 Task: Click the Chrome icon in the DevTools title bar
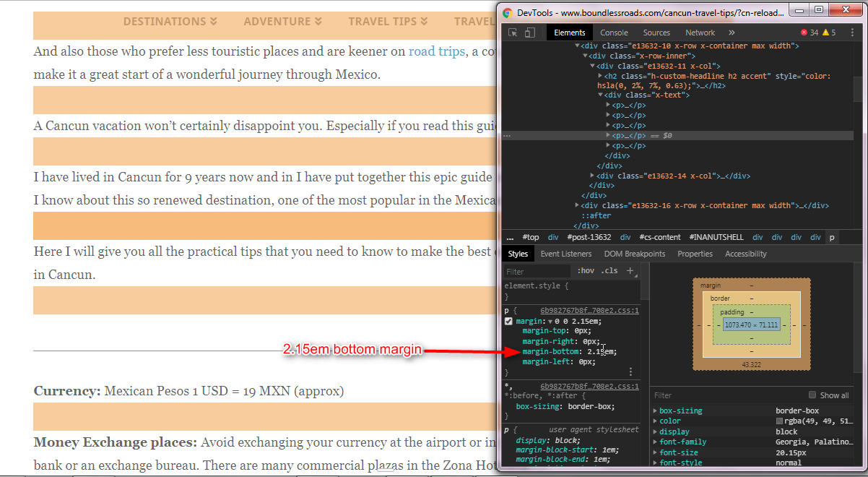click(x=508, y=12)
